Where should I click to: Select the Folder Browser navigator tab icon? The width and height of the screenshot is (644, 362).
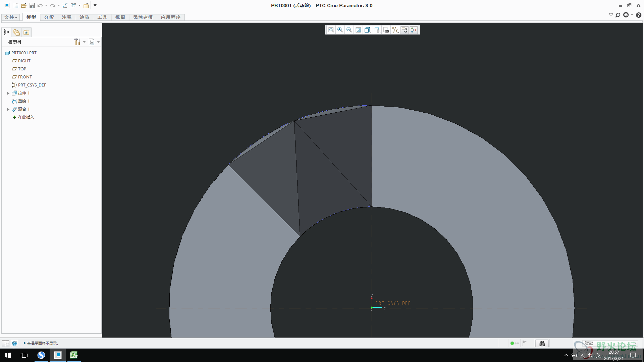click(x=16, y=32)
